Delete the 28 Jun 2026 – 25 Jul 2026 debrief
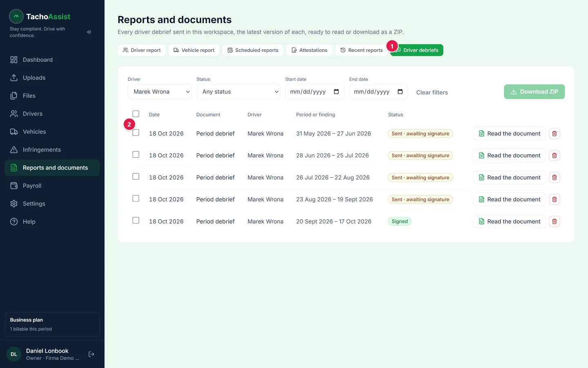The height and width of the screenshot is (368, 588). (x=554, y=155)
